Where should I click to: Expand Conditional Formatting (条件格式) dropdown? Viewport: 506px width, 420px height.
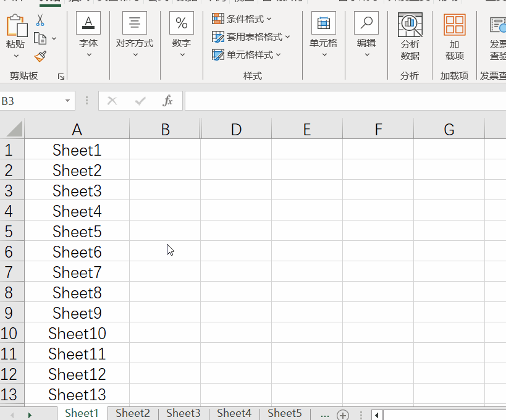(269, 19)
